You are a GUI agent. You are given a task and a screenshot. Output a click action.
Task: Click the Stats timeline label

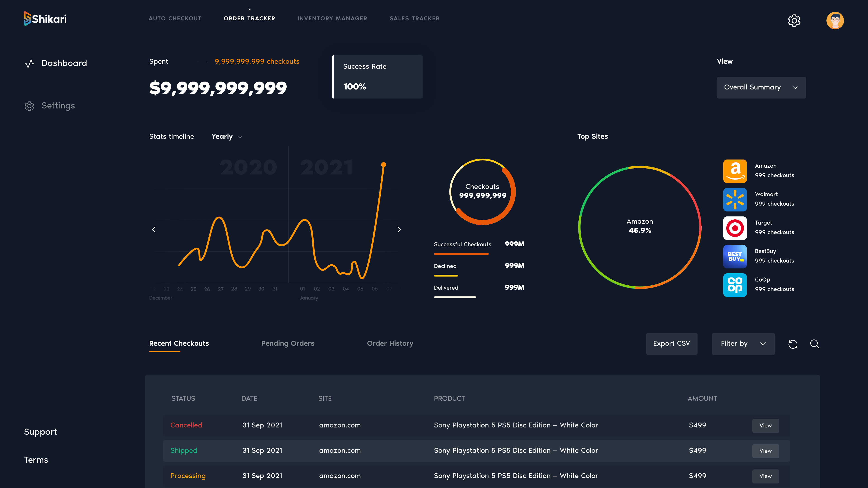(x=172, y=136)
